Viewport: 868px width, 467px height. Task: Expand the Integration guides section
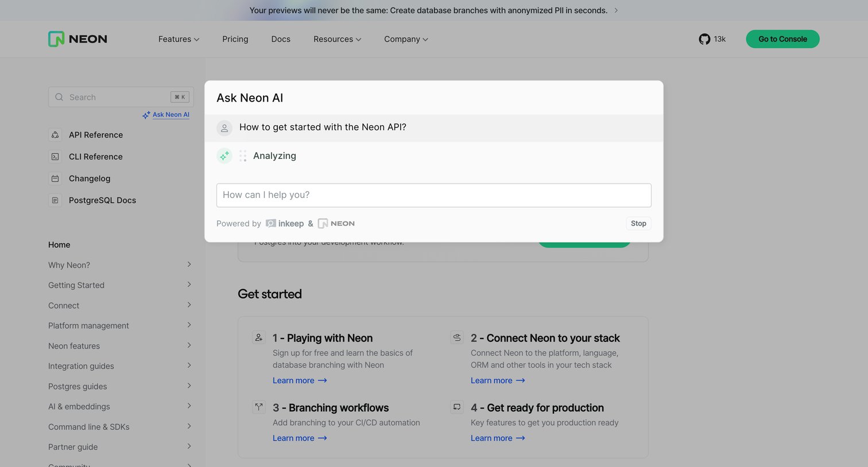[189, 365]
